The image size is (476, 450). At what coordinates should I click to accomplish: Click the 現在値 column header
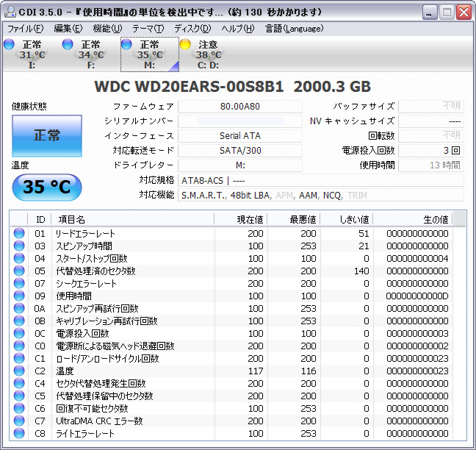click(x=241, y=219)
